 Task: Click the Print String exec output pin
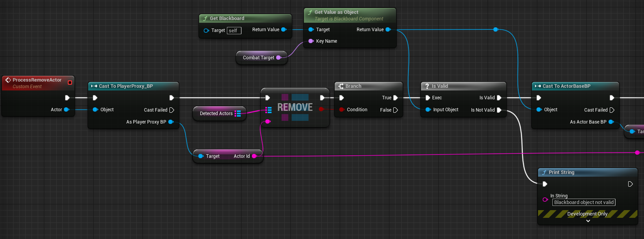coord(631,184)
